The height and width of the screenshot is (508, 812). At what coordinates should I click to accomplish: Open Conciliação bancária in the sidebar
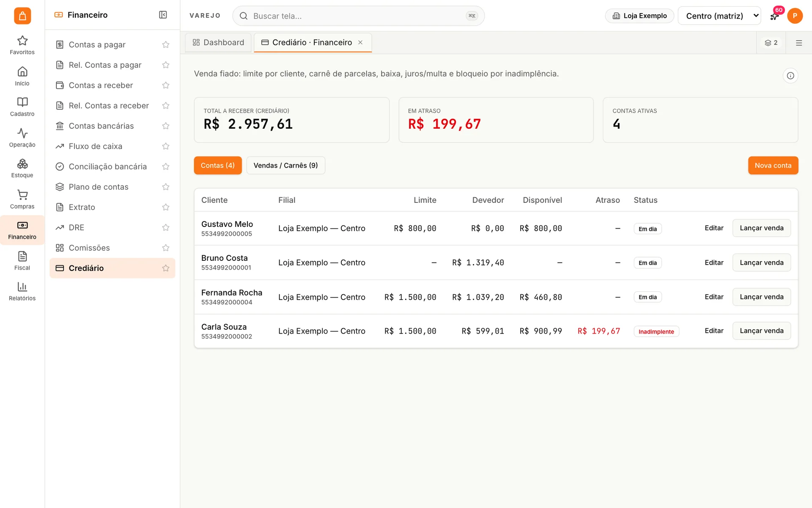[x=112, y=166]
